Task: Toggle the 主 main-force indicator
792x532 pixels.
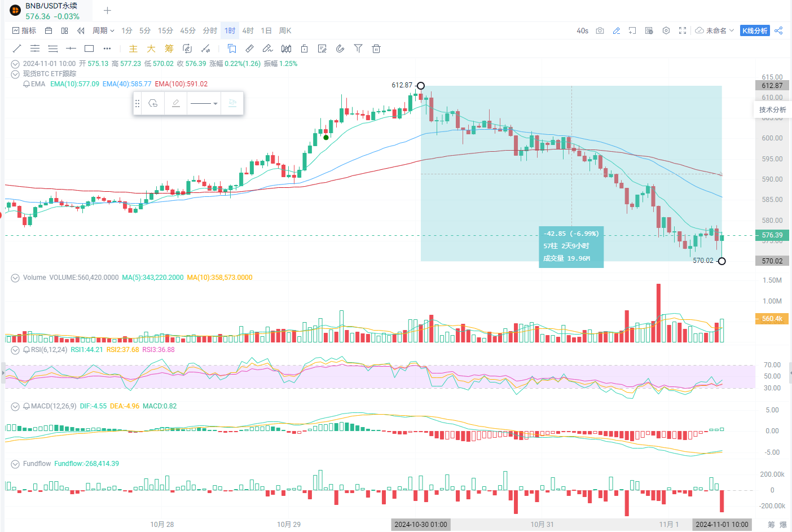Action: tap(133, 49)
